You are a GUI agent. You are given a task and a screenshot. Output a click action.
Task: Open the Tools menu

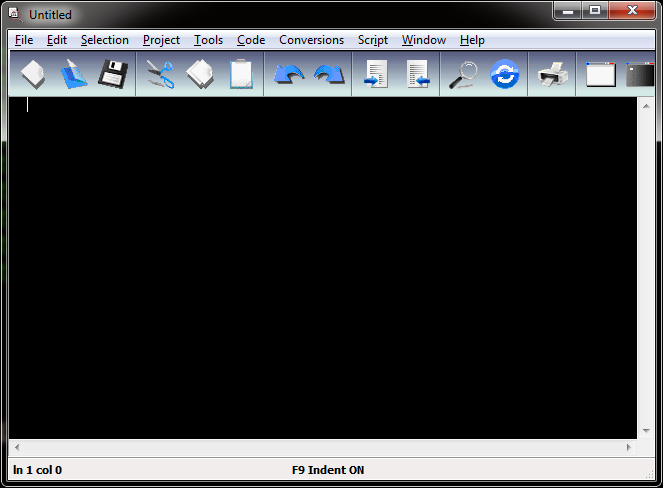[208, 40]
